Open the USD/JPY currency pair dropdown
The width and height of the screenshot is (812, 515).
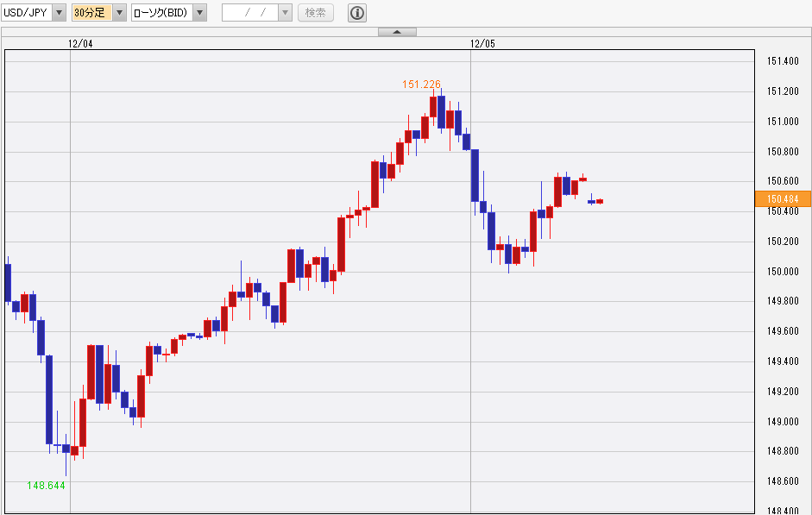point(59,12)
